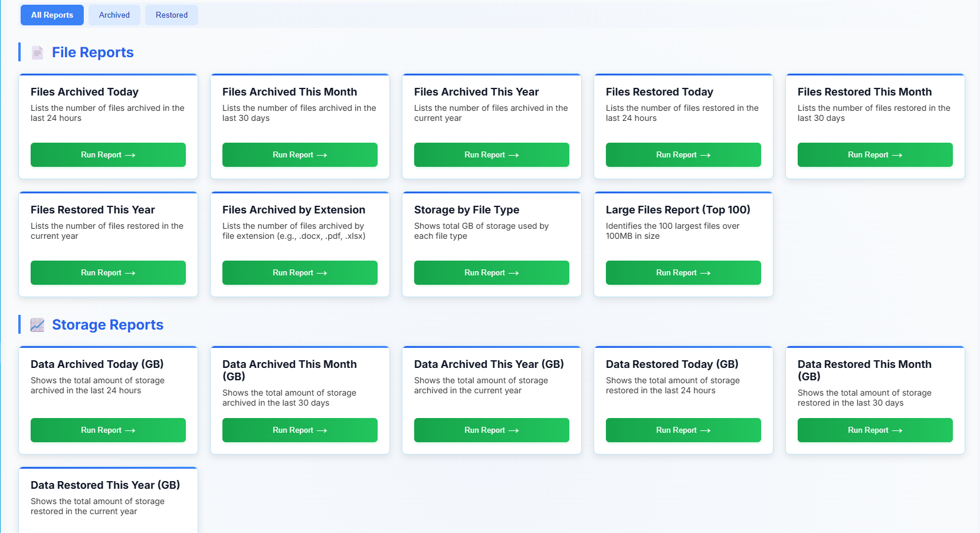Run the Files Archived This Year report
The width and height of the screenshot is (980, 533).
[x=491, y=154]
